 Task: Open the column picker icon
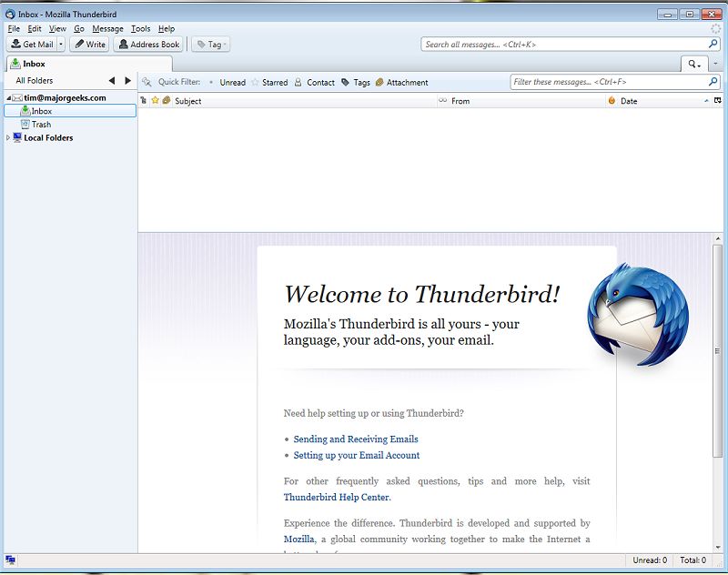718,101
